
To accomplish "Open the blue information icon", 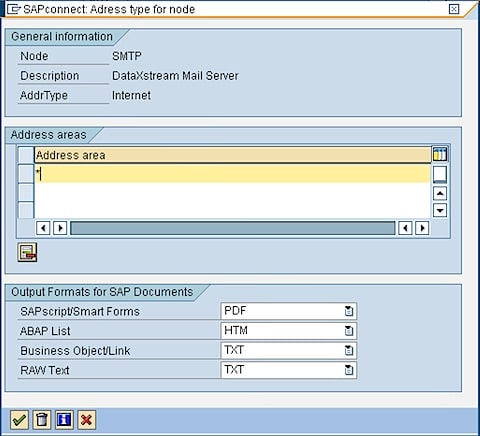I will tap(64, 420).
